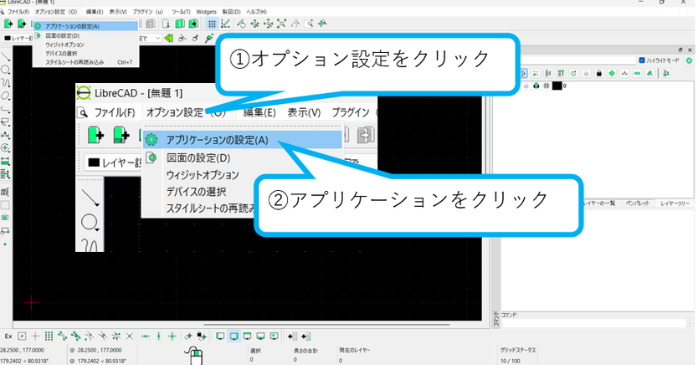
Task: Click the Zoom in icon
Action: [255, 24]
